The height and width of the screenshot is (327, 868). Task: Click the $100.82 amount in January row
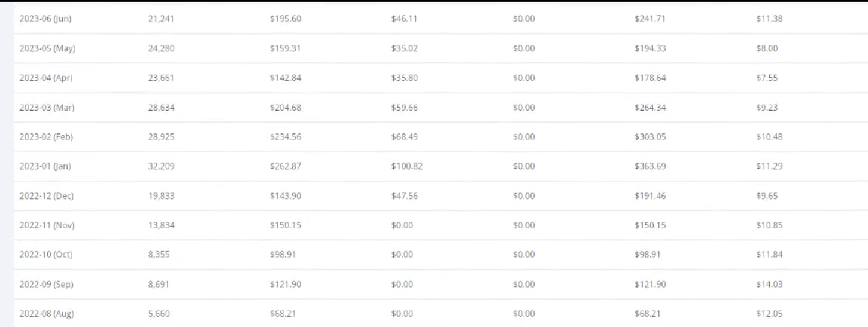pos(407,166)
